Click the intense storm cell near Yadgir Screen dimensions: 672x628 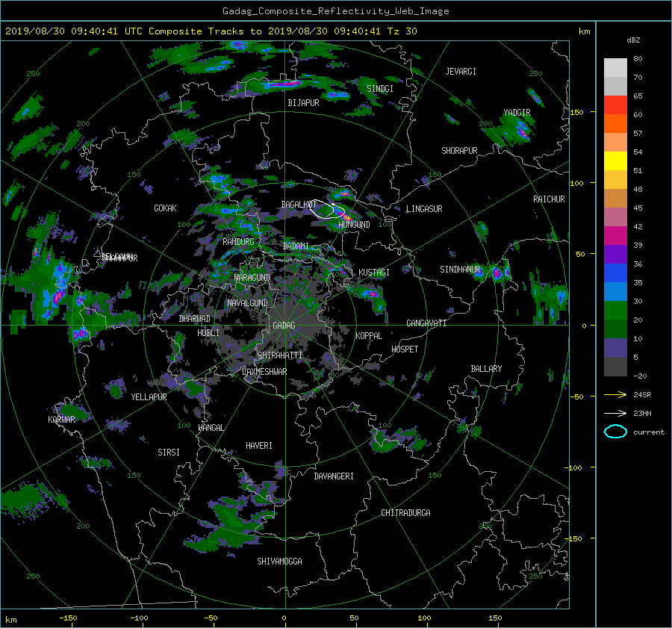[x=522, y=129]
